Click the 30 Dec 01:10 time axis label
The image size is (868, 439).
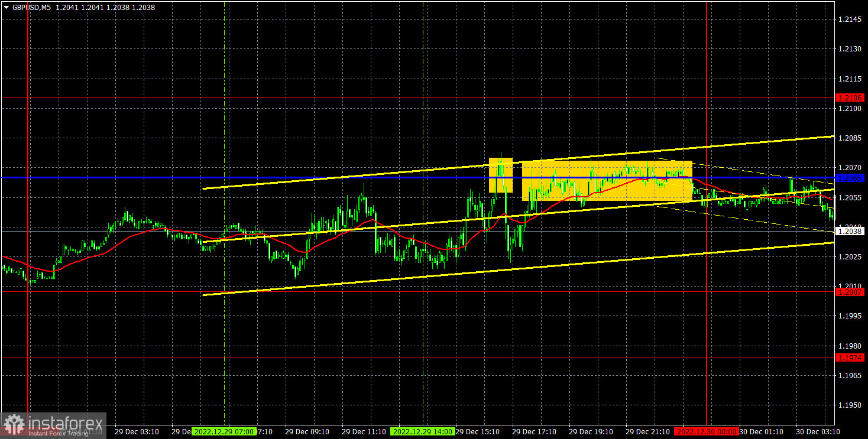point(760,432)
